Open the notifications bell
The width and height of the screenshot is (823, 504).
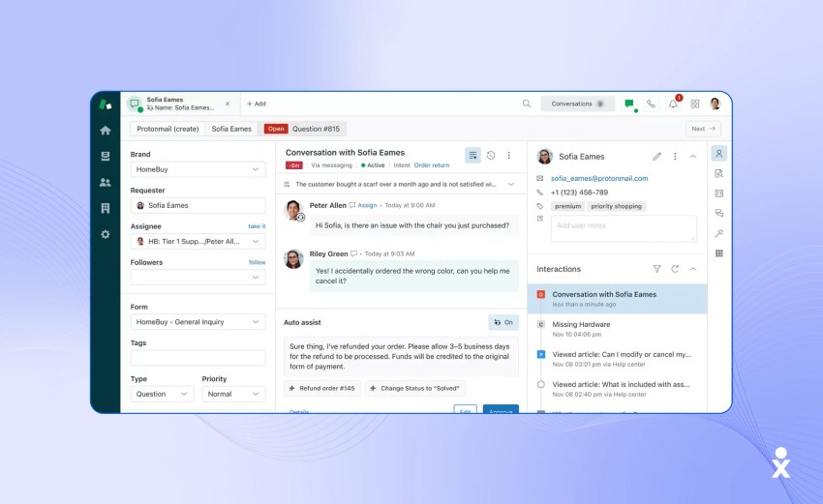click(x=673, y=104)
